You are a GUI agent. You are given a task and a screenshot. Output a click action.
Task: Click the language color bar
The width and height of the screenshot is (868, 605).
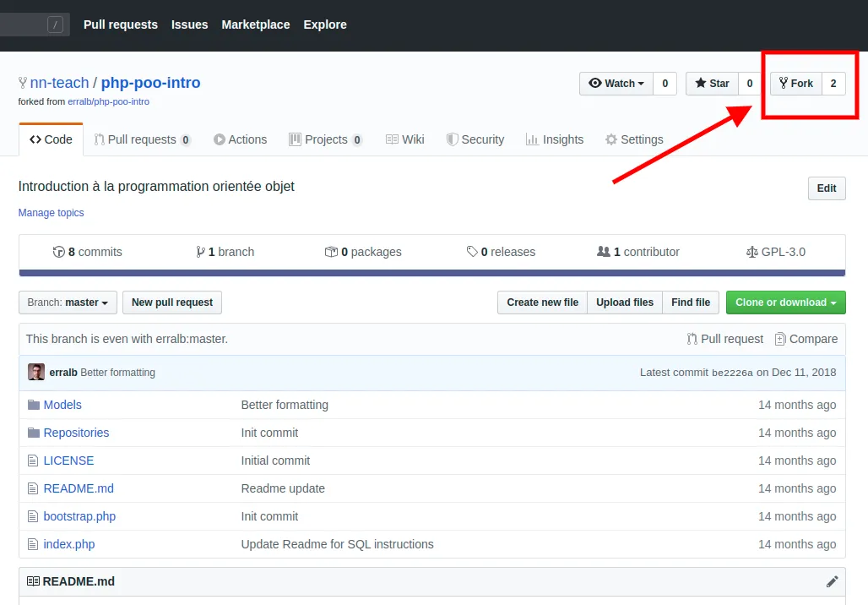[x=431, y=273]
